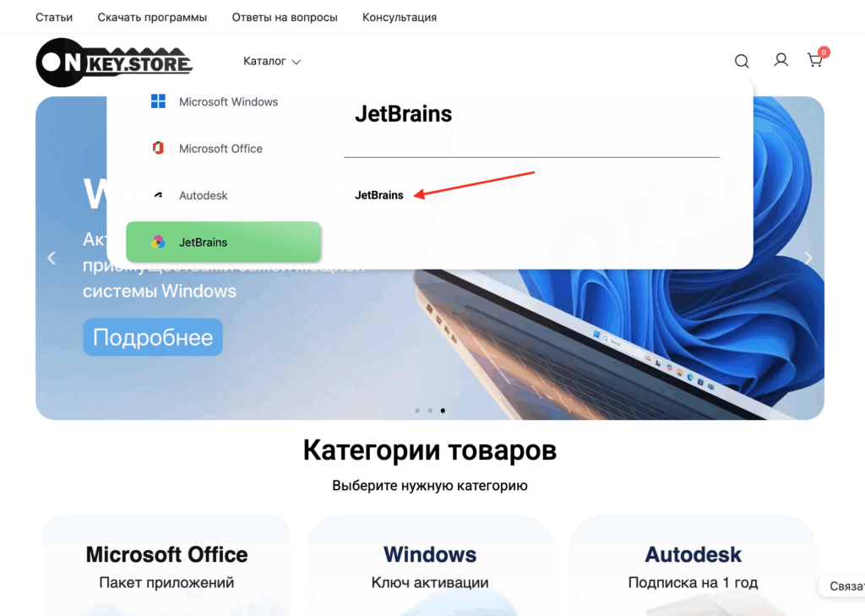Open the search magnifier icon

(x=742, y=61)
